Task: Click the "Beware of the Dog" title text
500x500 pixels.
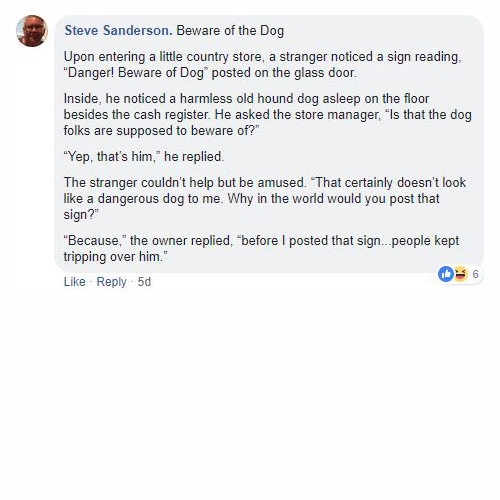Action: tap(230, 30)
